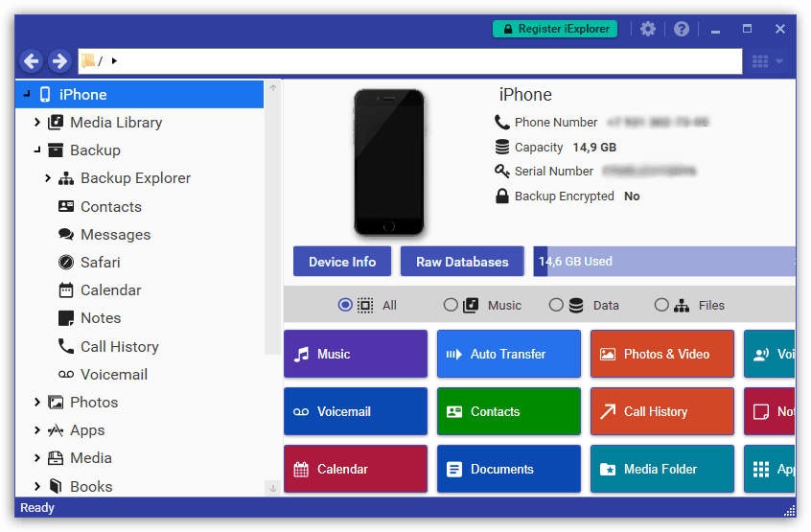The image size is (811, 532).
Task: Click the Raw Databases button
Action: [462, 262]
